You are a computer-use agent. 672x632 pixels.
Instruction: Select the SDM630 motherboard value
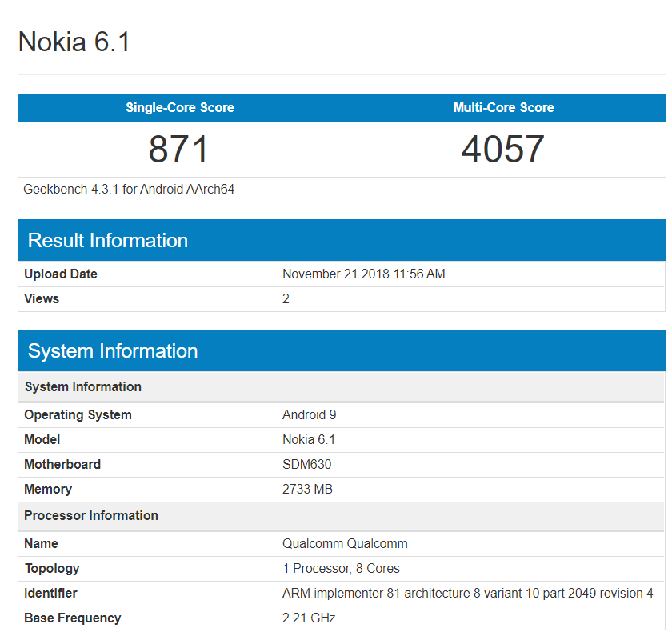click(x=306, y=464)
